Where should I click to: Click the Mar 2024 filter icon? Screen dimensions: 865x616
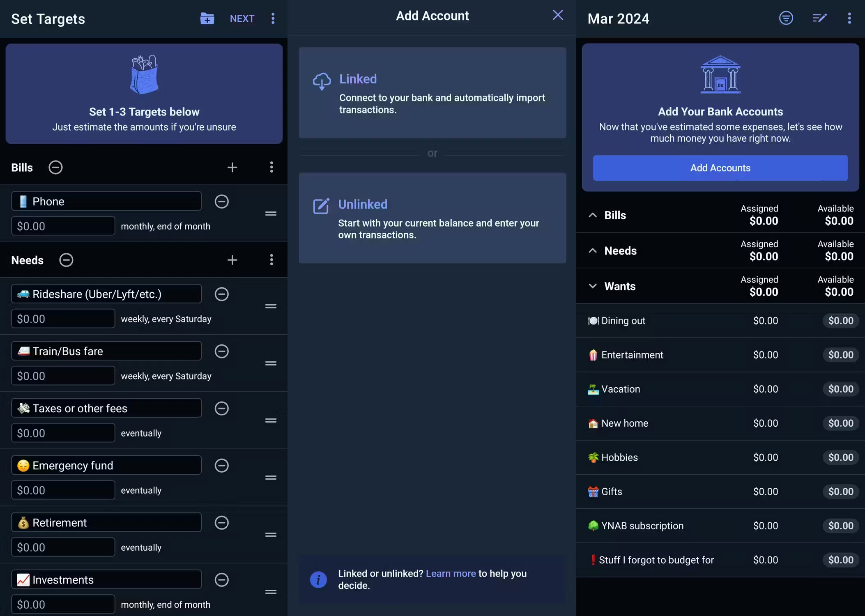[786, 18]
